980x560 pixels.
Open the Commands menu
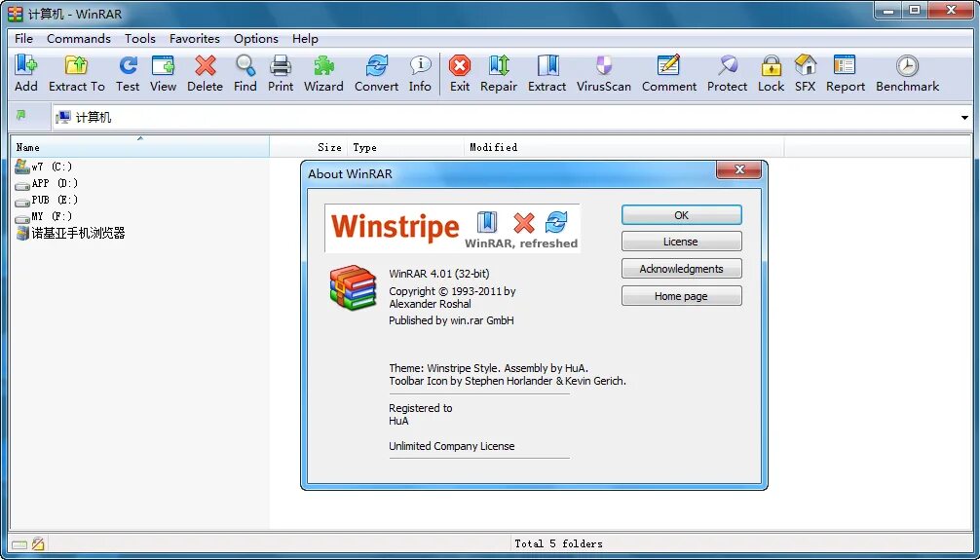tap(79, 38)
